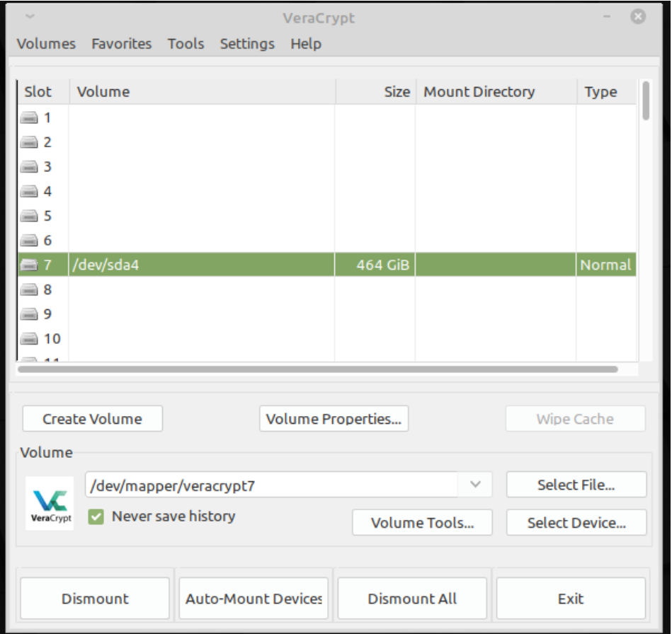
Task: Open the Settings menu
Action: point(247,44)
